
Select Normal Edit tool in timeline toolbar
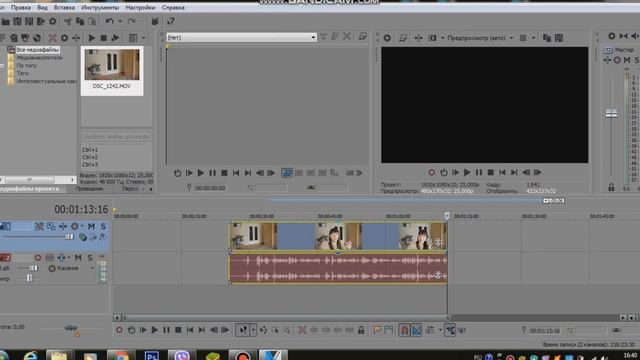(x=243, y=330)
